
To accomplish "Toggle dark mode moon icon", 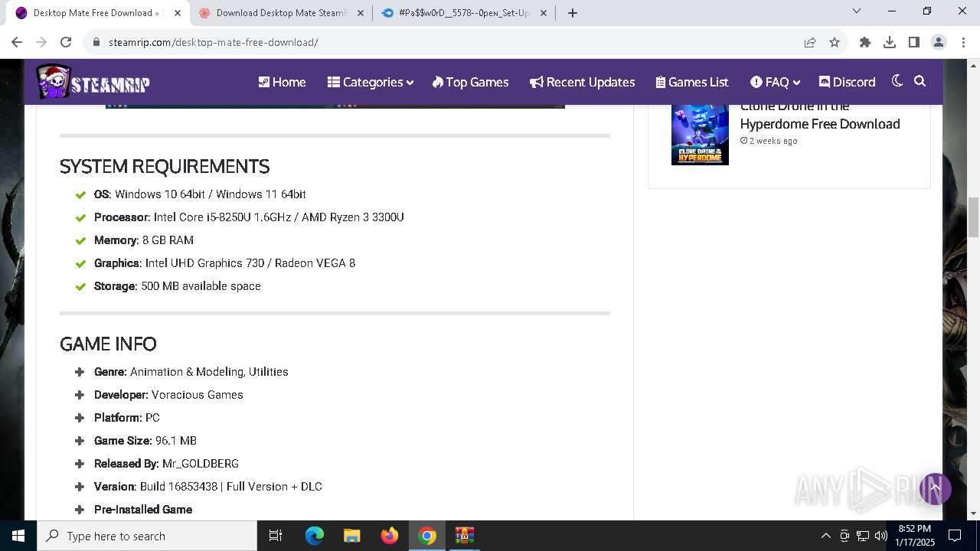I will click(x=897, y=81).
